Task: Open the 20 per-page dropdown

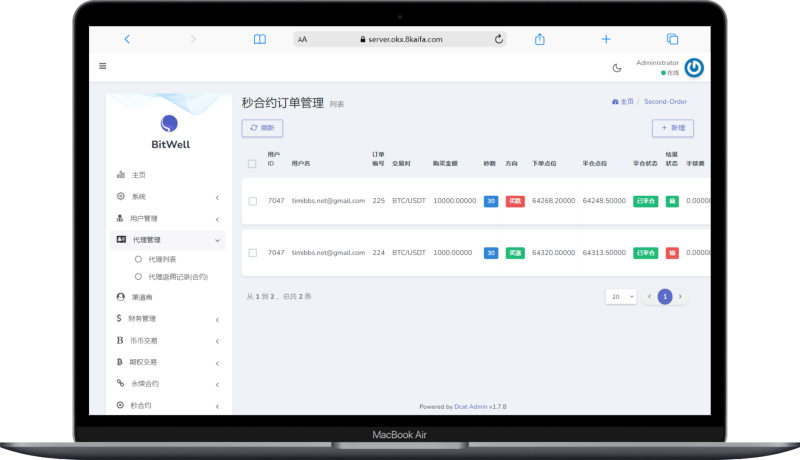Action: (620, 297)
